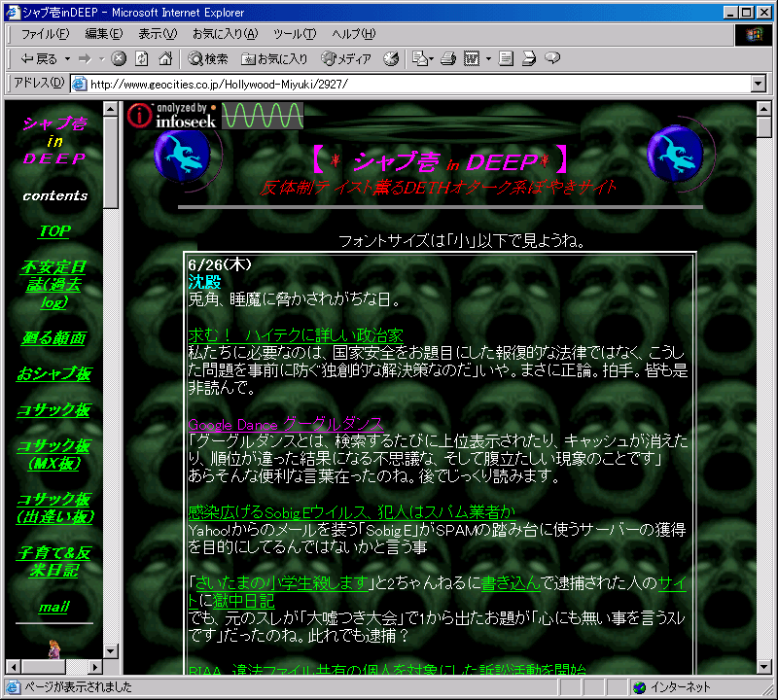Open the Favorites (お気に入り) toolbar button

coord(274,59)
